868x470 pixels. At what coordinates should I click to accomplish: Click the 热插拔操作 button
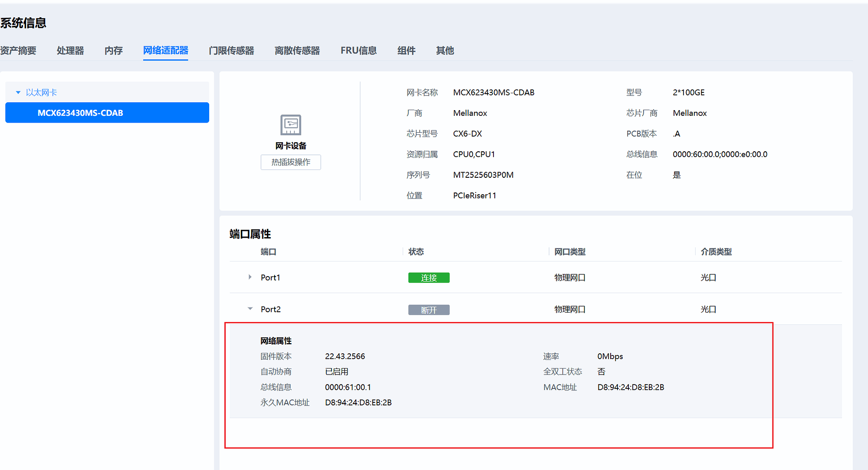pos(290,162)
